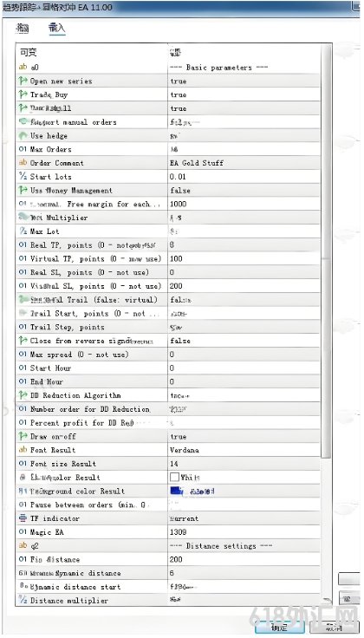364x638 pixels.
Task: Click the Start lots value 0.01
Action: pos(178,177)
